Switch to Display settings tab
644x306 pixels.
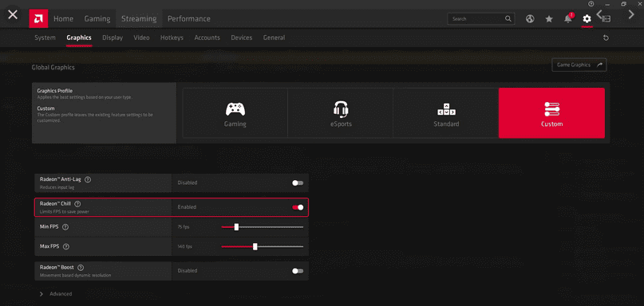click(113, 37)
